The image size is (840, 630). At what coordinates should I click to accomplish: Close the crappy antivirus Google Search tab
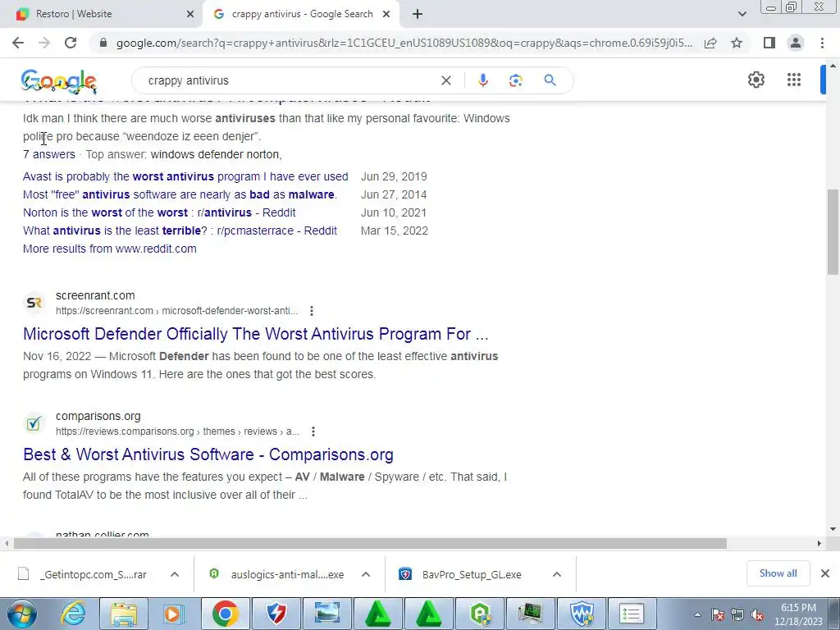point(386,15)
